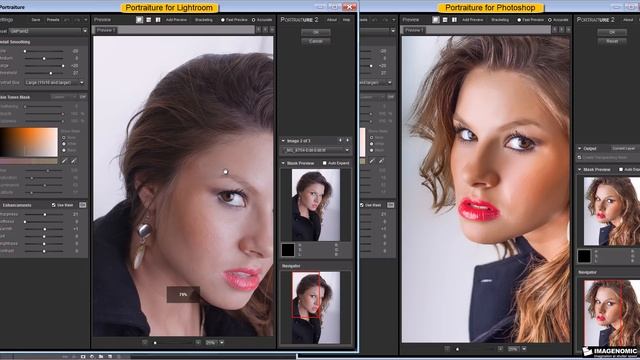Click Add Preview in Lightroom window

tap(176, 20)
